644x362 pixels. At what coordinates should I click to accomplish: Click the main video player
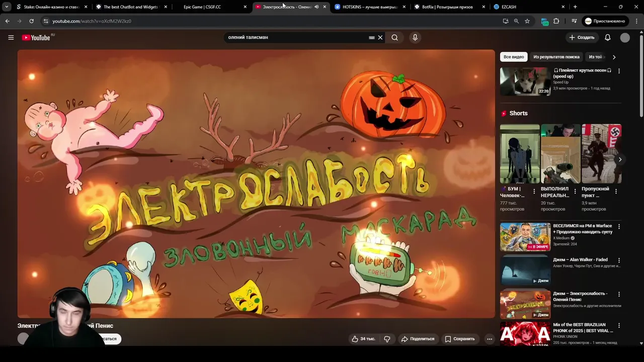tap(256, 184)
